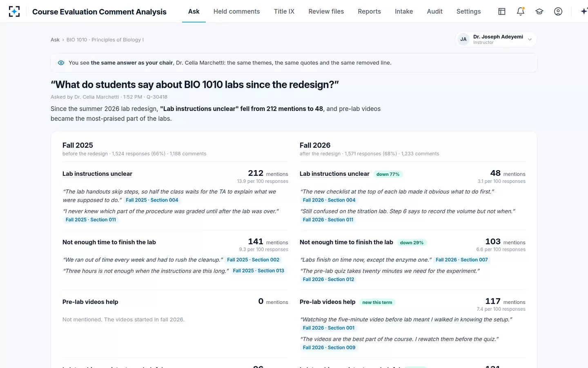Open the Fall 2025 · Section 011 source tag

pos(91,220)
